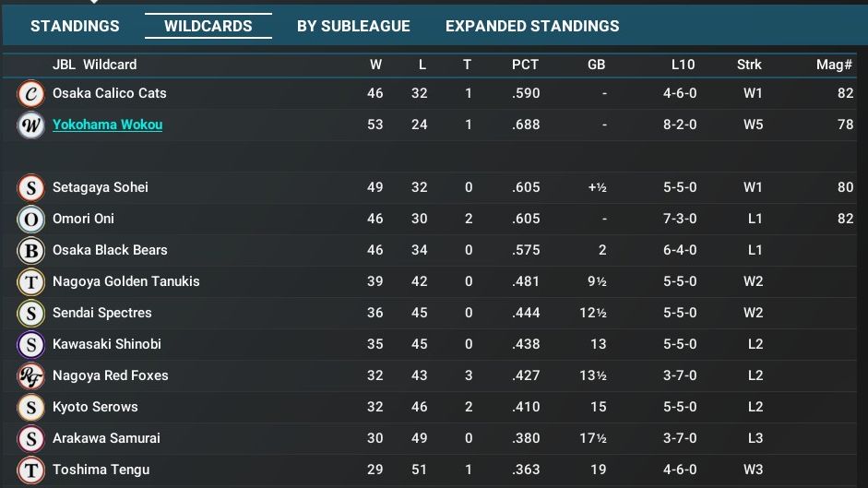Click the Toshima Tengu team logo
Image resolution: width=868 pixels, height=488 pixels.
[x=31, y=470]
